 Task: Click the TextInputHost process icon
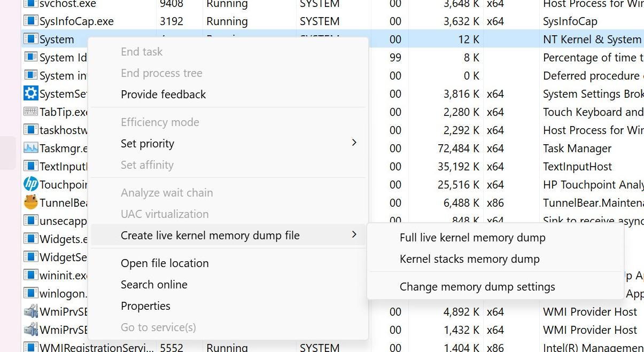(31, 166)
